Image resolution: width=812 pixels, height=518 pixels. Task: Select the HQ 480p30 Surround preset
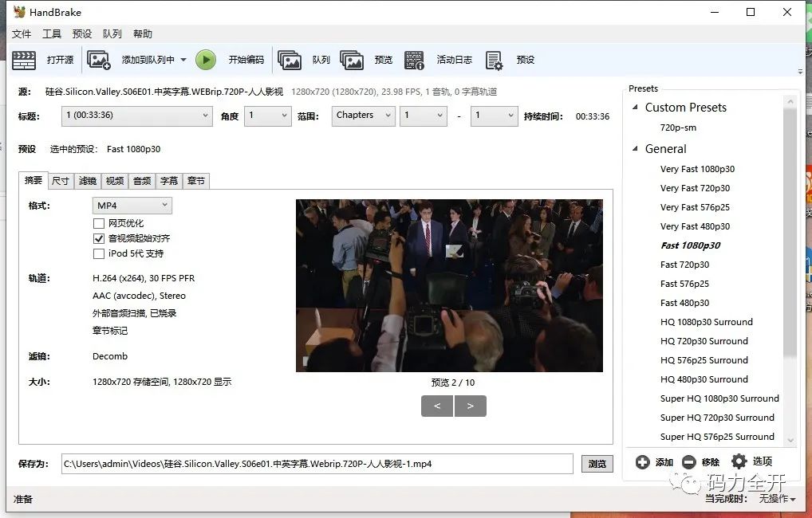coord(704,380)
